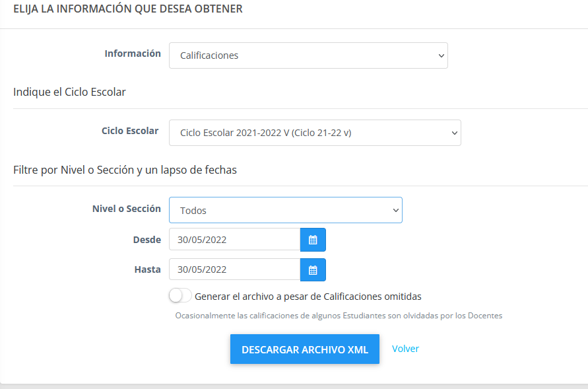Click the Hasta field label
Screen dimensions: 588x389
pyautogui.click(x=147, y=269)
